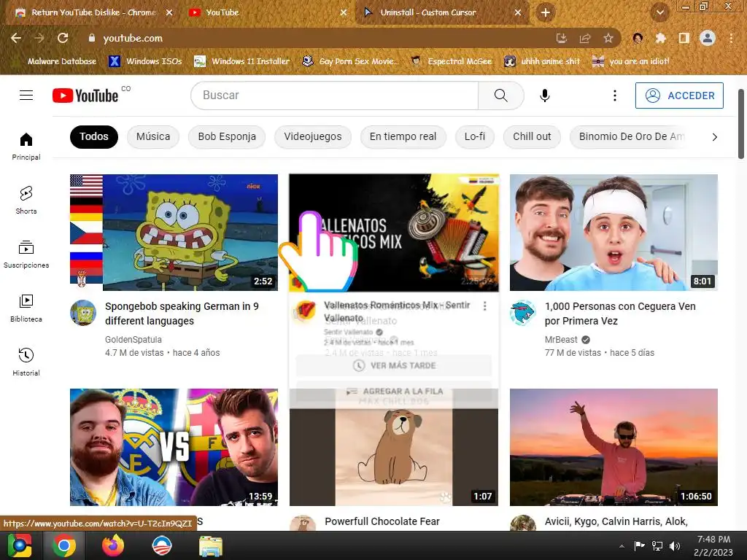Start voice search with microphone icon

coord(544,96)
